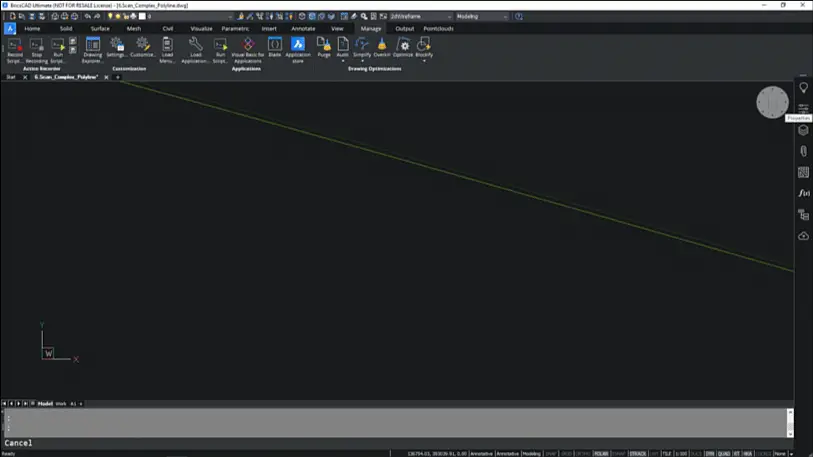Click the Audit icon
The image size is (813, 457).
(343, 45)
